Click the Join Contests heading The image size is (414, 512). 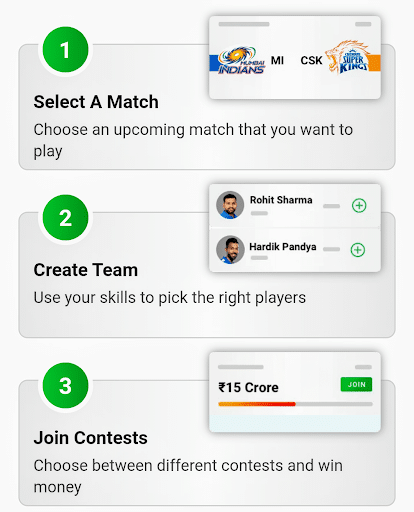(x=90, y=438)
